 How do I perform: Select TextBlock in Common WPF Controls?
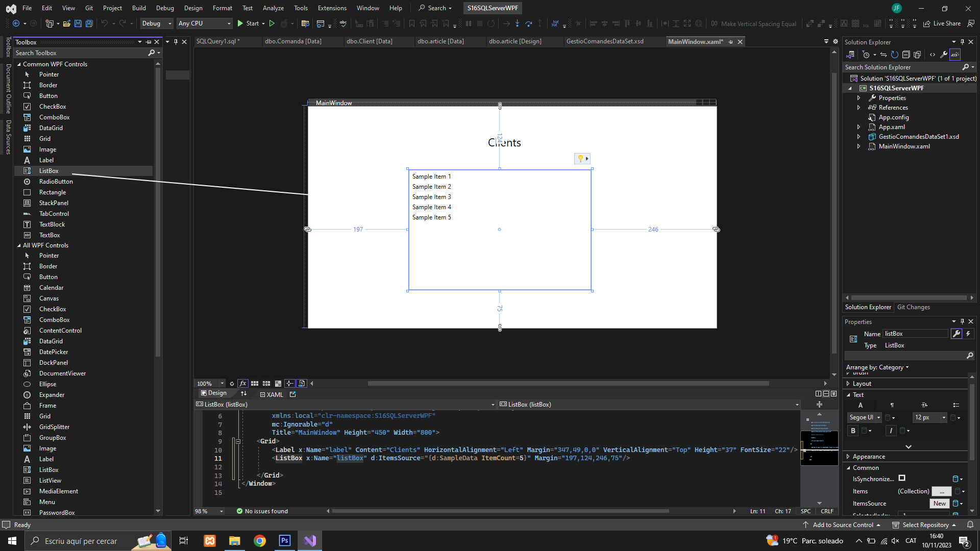[x=52, y=224]
